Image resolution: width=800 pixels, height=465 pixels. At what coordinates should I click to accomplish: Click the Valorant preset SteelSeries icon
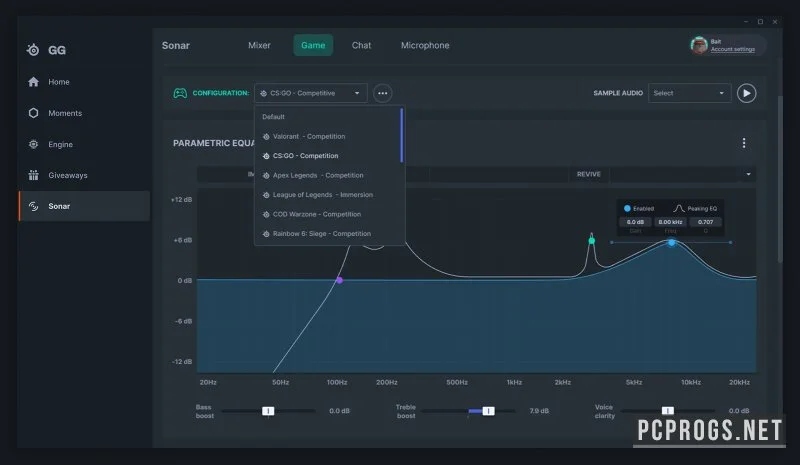[x=266, y=137]
